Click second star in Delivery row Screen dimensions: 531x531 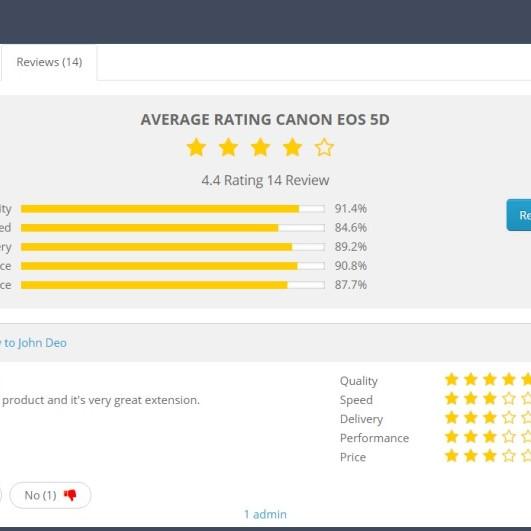click(471, 418)
